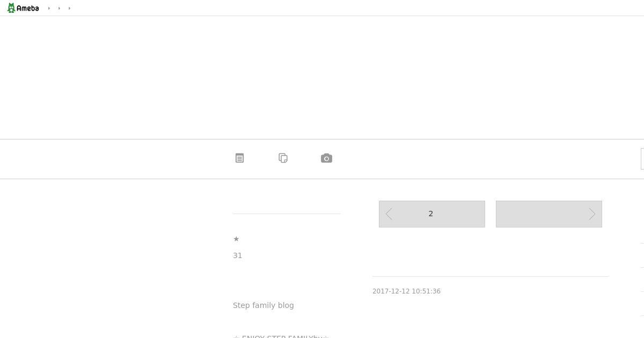This screenshot has height=338, width=644.
Task: Click the star icon above the number 31
Action: (x=236, y=239)
